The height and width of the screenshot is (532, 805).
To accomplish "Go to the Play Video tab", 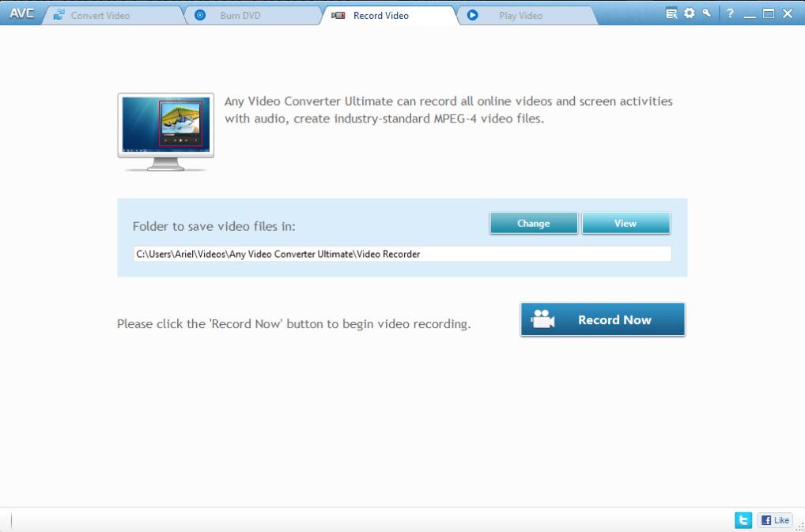I will (x=527, y=15).
